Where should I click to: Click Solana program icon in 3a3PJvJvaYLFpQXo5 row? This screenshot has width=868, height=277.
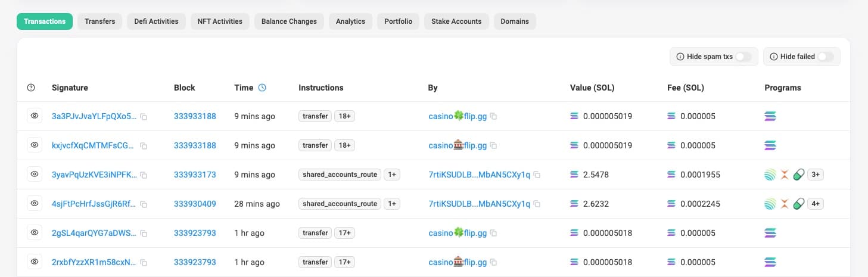770,116
